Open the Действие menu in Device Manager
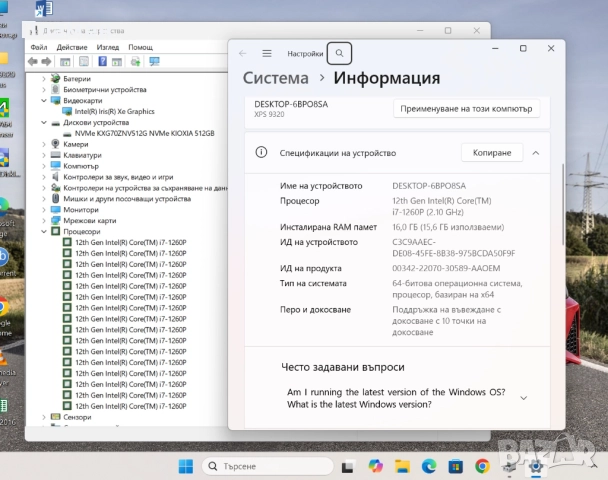Image resolution: width=608 pixels, height=480 pixels. click(72, 47)
